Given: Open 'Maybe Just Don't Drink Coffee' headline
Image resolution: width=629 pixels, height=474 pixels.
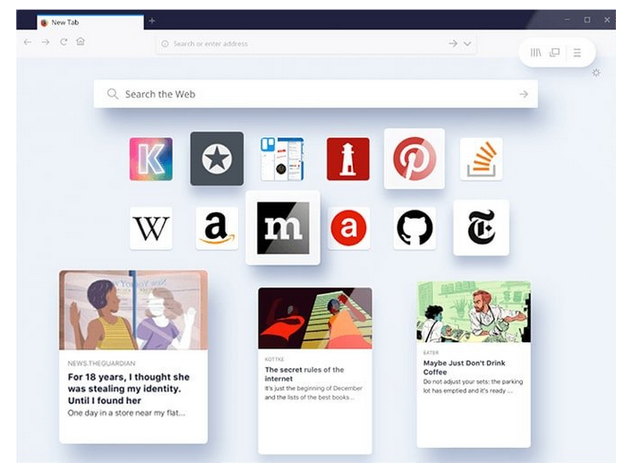Looking at the screenshot, I should (464, 367).
